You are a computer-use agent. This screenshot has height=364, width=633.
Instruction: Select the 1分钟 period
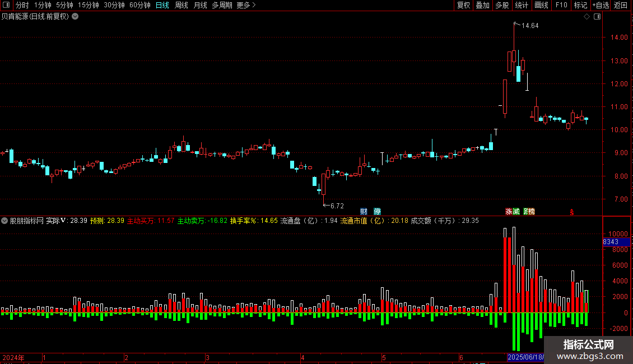(x=43, y=5)
